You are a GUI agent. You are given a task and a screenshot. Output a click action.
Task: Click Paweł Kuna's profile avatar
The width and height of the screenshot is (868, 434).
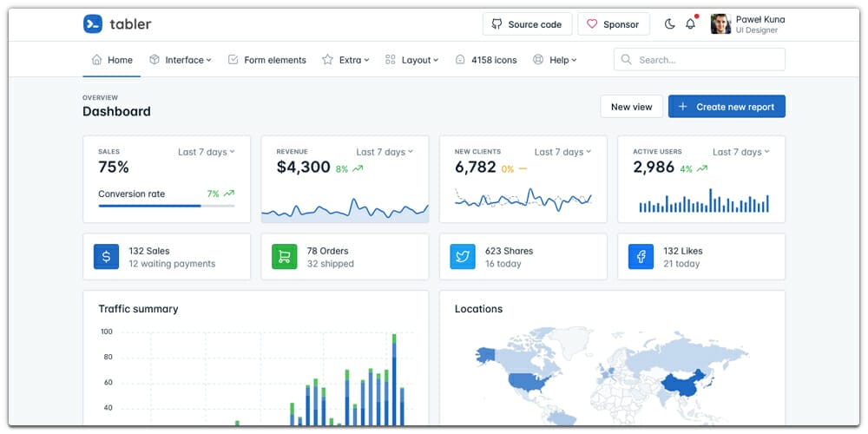pyautogui.click(x=720, y=24)
